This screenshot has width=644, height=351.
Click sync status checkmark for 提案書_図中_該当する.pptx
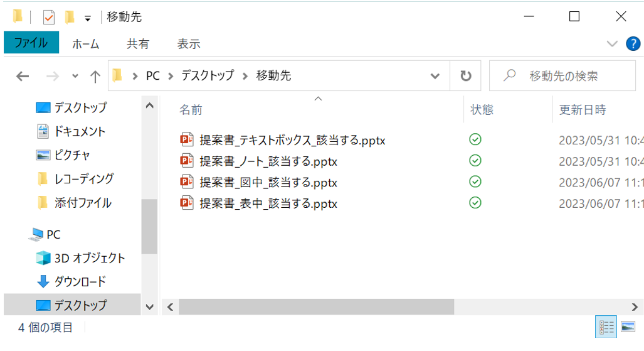coord(475,181)
